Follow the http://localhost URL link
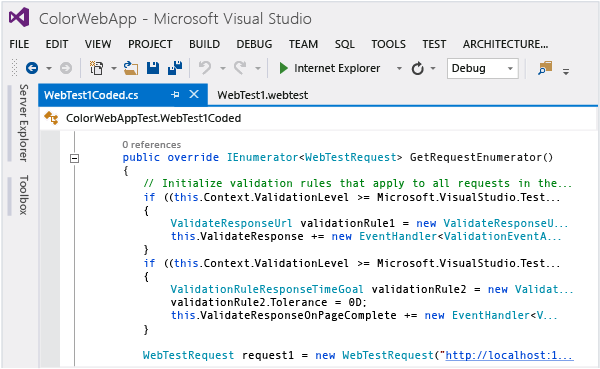600x369 pixels. [509, 355]
